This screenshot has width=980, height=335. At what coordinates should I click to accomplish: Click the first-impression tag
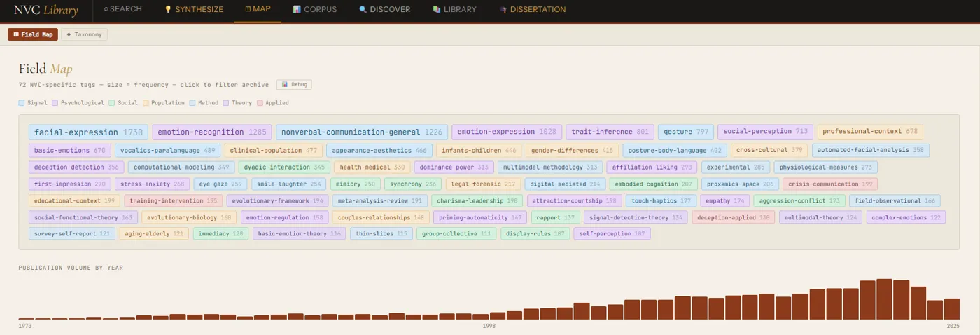(69, 184)
